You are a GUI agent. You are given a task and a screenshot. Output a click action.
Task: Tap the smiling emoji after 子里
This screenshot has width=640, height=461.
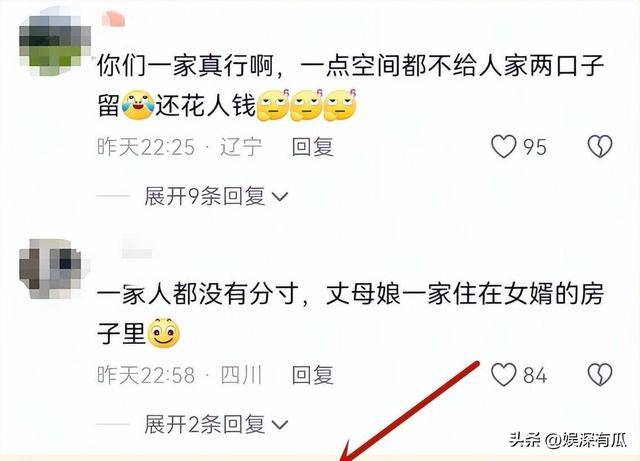pos(164,332)
